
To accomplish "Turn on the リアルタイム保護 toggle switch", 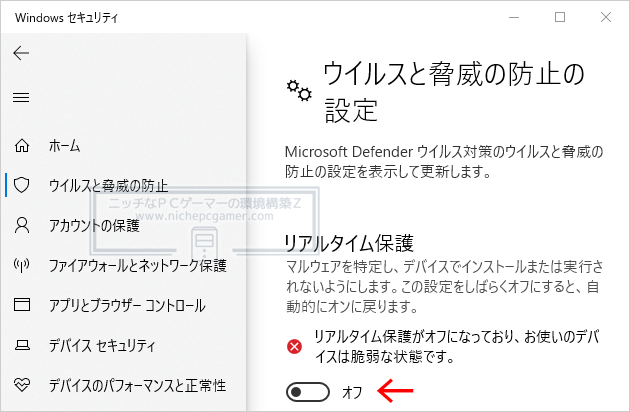I will (x=308, y=392).
